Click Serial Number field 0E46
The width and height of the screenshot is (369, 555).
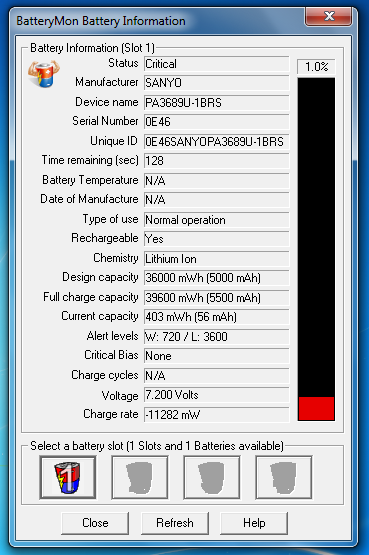point(217,122)
